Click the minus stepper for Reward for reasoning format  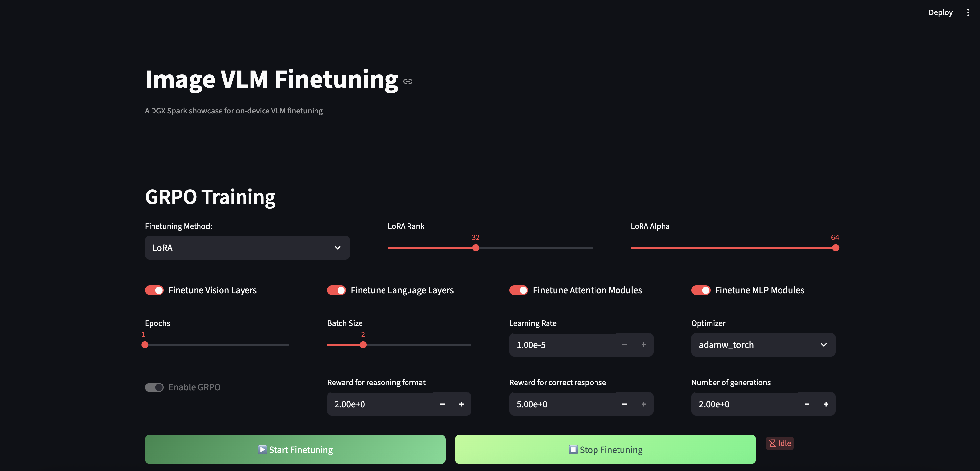pos(442,404)
